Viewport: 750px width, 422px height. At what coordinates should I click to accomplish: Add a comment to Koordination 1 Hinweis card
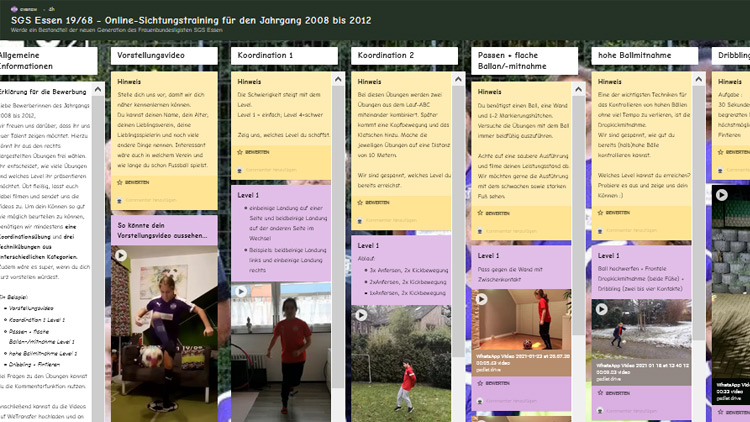[x=271, y=170]
